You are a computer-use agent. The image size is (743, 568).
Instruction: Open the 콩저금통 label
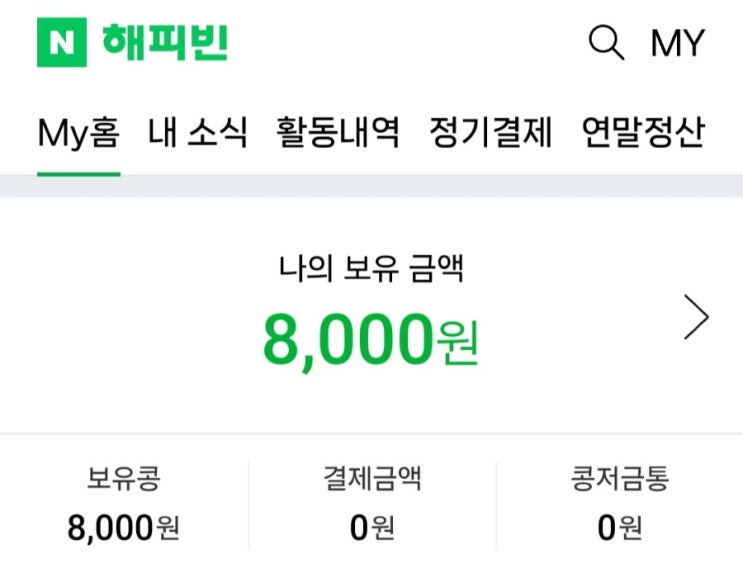point(619,479)
